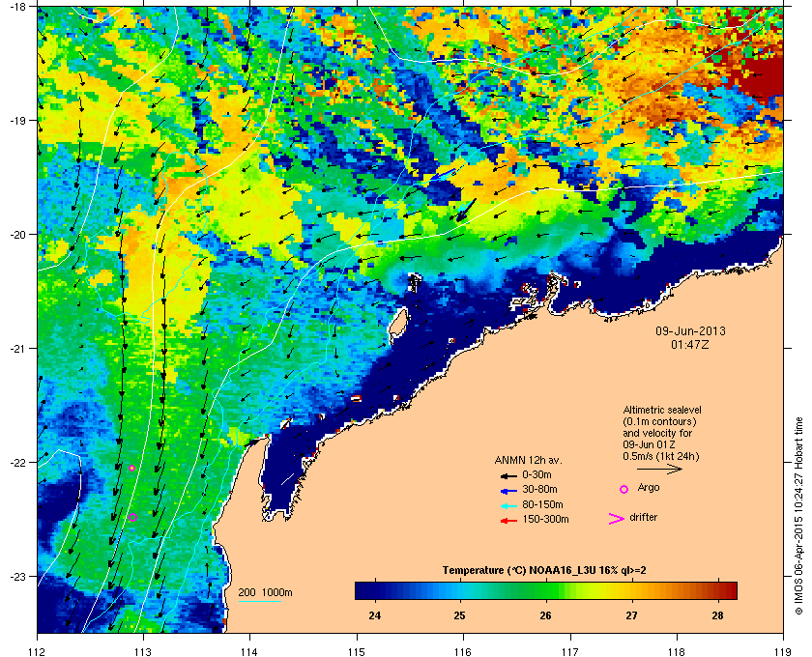Click the dark red 28°C end of colorbar

tap(728, 590)
